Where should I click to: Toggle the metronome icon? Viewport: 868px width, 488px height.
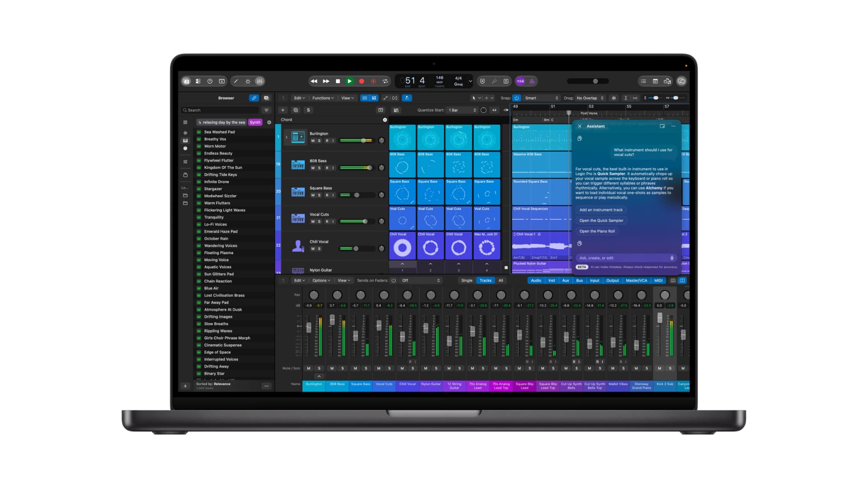532,81
